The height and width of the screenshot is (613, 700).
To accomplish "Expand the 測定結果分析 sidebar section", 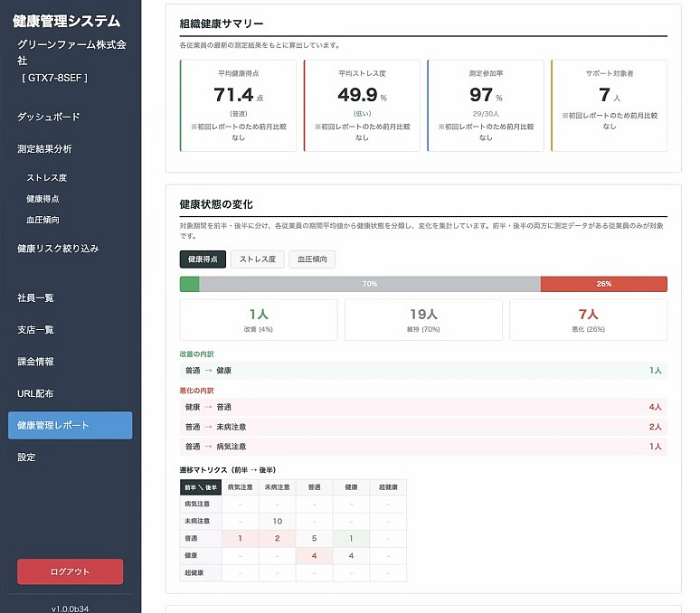I will click(x=44, y=148).
